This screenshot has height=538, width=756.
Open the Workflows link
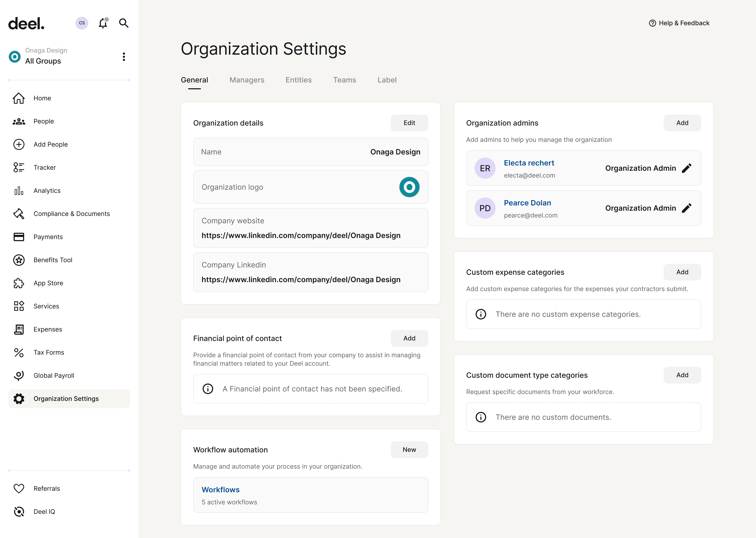pos(220,490)
